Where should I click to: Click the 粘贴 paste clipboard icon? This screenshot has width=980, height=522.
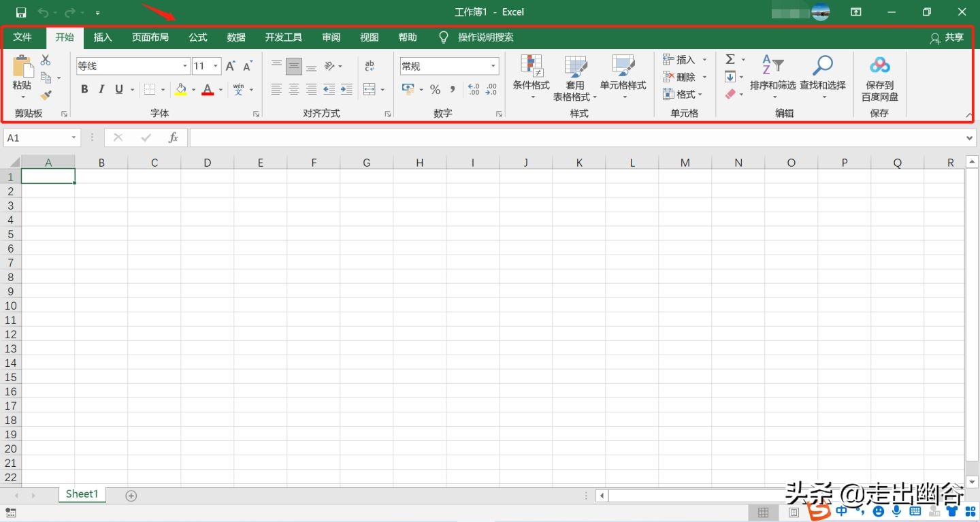[22, 67]
